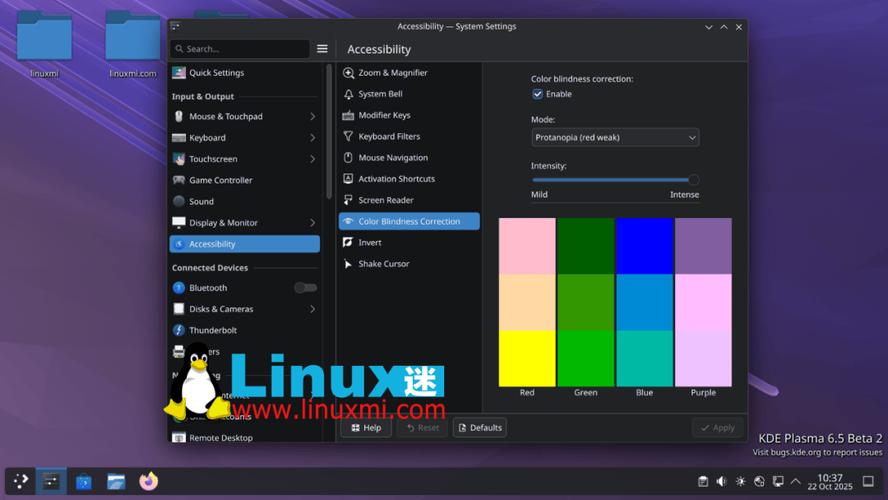Click the yellow color swatch
The width and height of the screenshot is (888, 500).
click(527, 358)
